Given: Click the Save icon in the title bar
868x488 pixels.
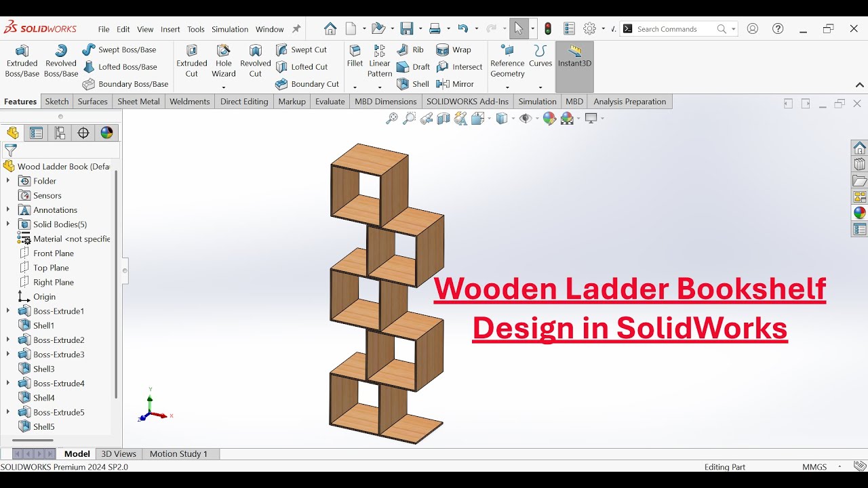Looking at the screenshot, I should 407,28.
